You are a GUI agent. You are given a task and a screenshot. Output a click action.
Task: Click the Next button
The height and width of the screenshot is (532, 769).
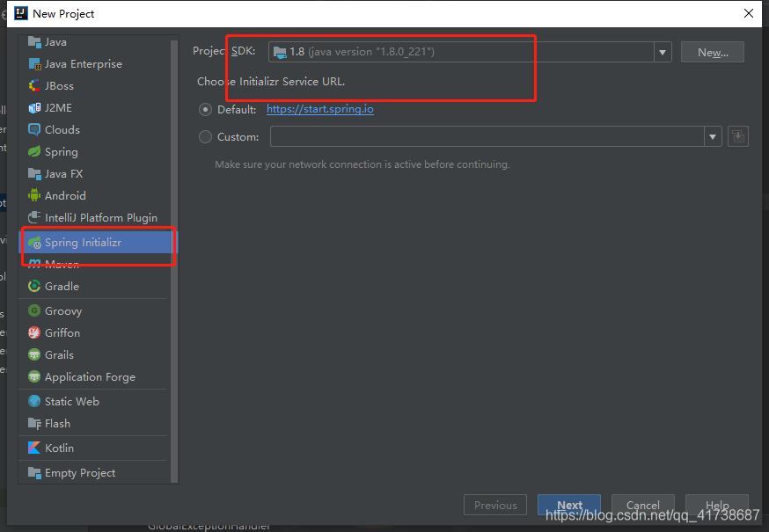[569, 505]
